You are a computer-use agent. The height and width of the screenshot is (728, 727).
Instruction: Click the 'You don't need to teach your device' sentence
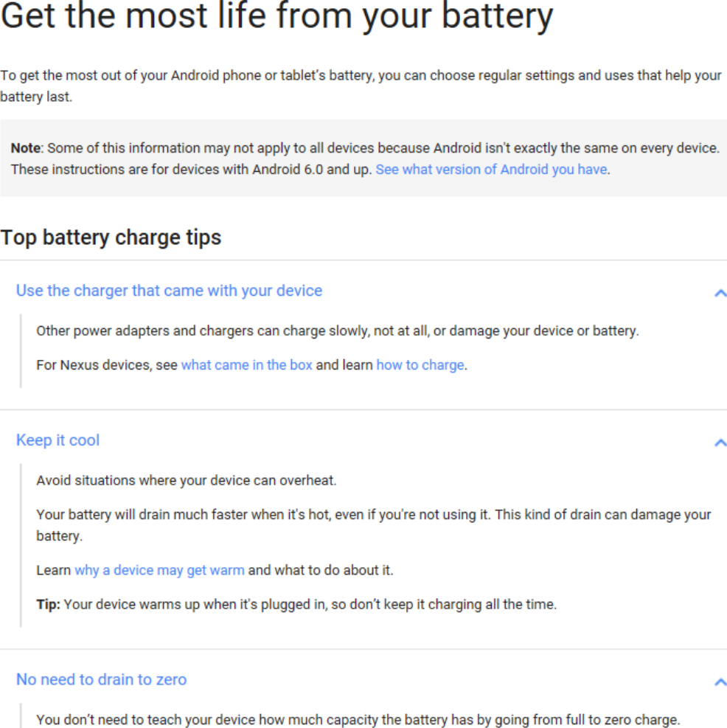(358, 720)
